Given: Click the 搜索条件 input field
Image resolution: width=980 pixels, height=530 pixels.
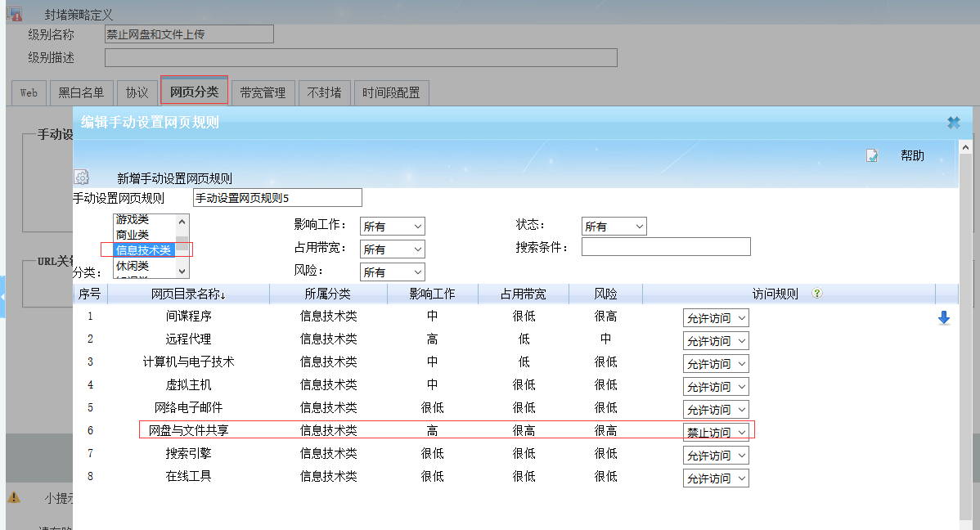Looking at the screenshot, I should (665, 247).
